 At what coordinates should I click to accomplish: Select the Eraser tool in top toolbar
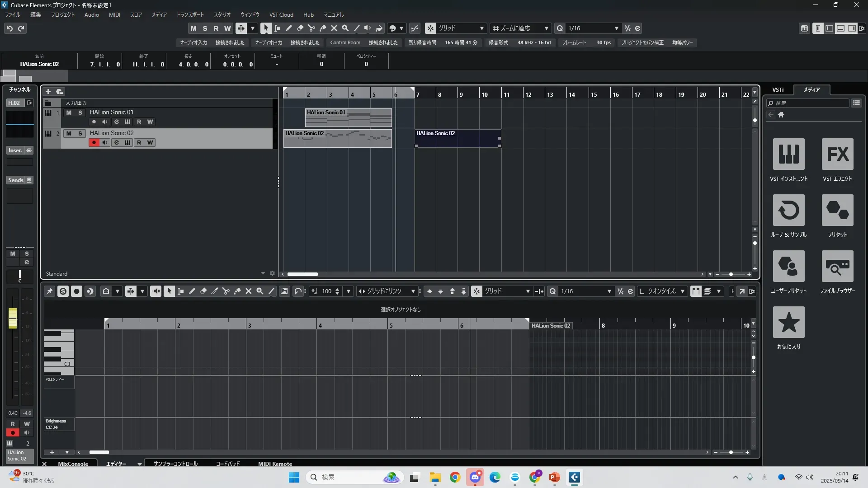300,28
